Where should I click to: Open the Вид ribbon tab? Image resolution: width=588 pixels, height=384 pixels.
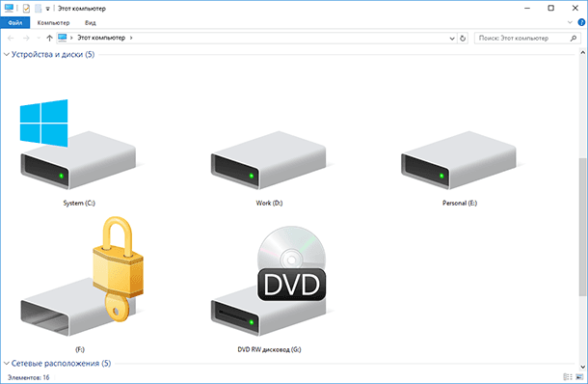(x=90, y=22)
